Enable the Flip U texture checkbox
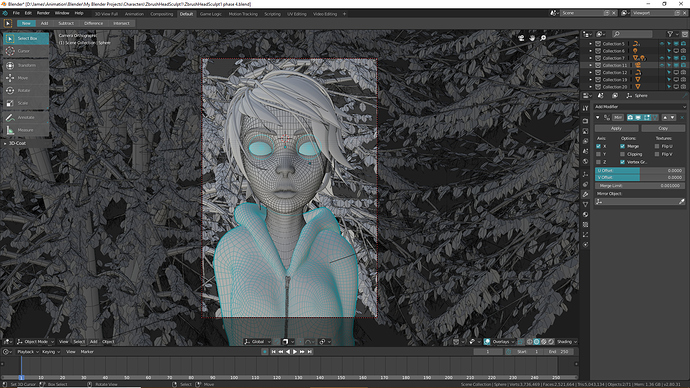 pyautogui.click(x=657, y=146)
